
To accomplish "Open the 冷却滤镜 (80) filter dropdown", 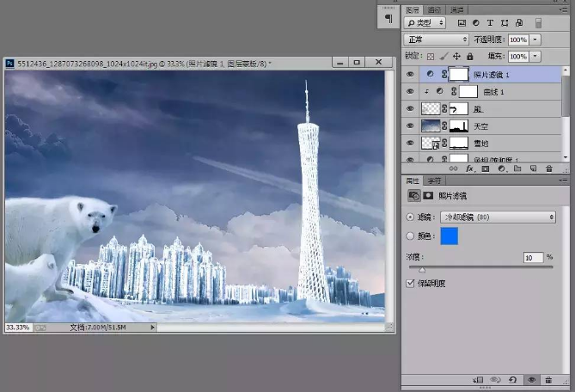I will pos(498,217).
